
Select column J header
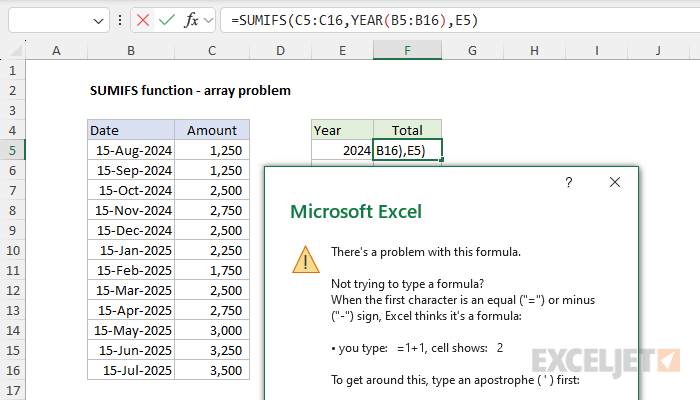658,50
